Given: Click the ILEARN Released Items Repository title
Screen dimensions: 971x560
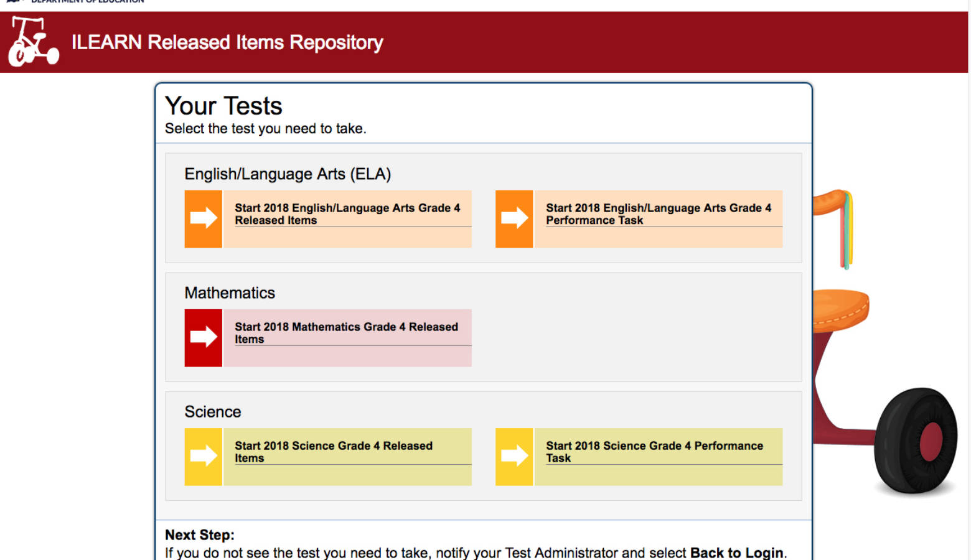Looking at the screenshot, I should coord(227,42).
